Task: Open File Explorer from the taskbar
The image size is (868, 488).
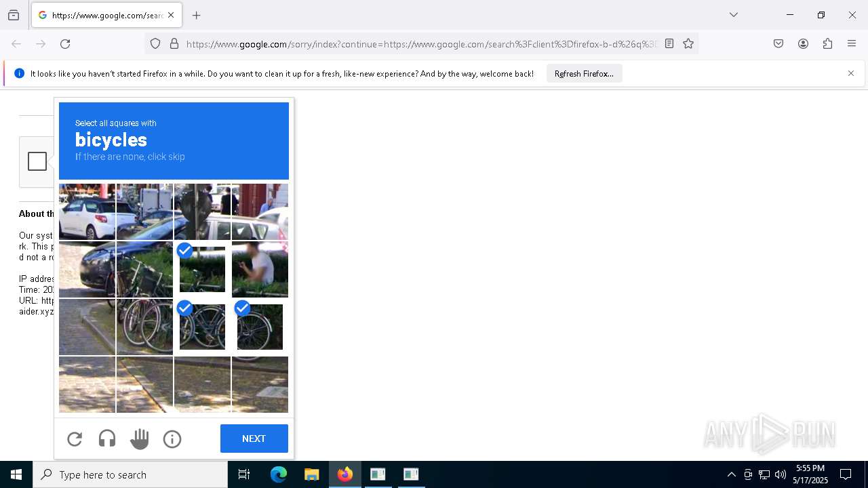Action: click(311, 474)
